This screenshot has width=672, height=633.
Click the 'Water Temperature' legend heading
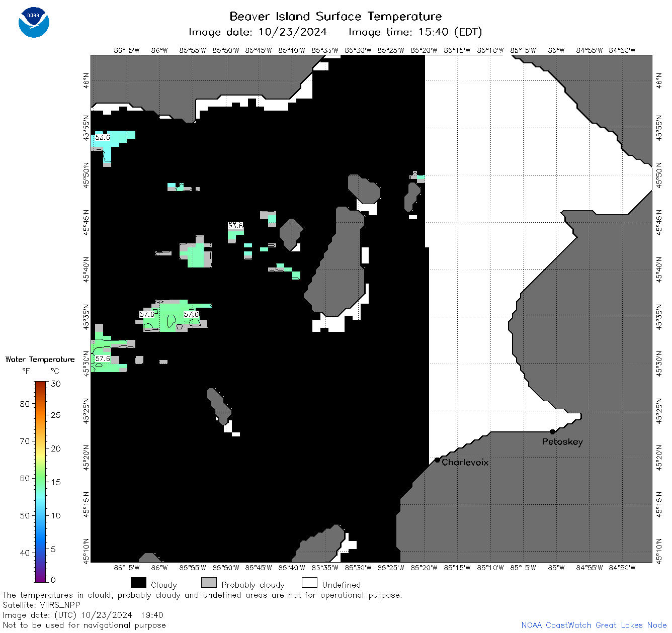[x=40, y=359]
